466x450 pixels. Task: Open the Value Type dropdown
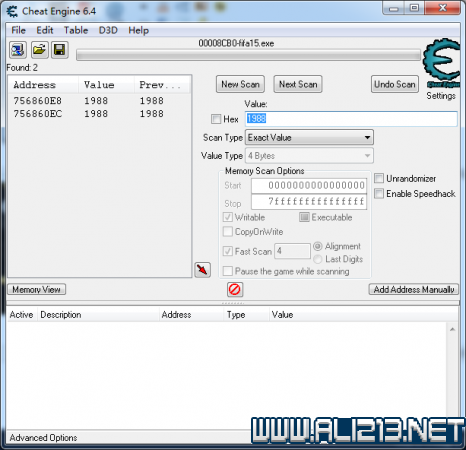coord(309,156)
